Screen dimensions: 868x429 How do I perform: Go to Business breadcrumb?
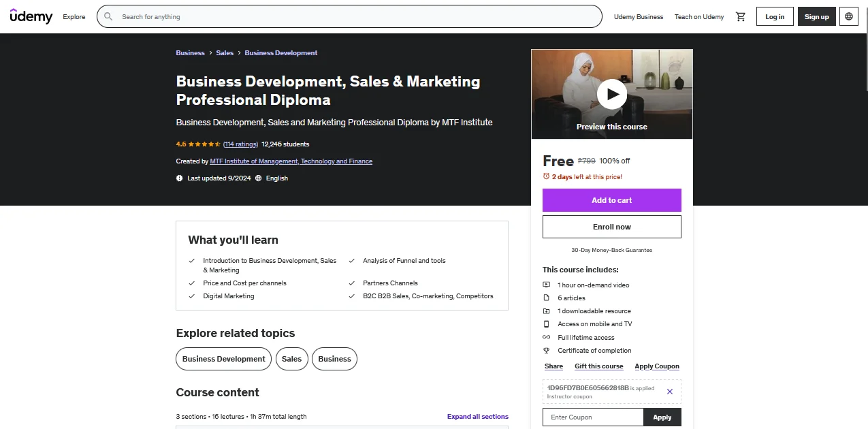pyautogui.click(x=190, y=52)
